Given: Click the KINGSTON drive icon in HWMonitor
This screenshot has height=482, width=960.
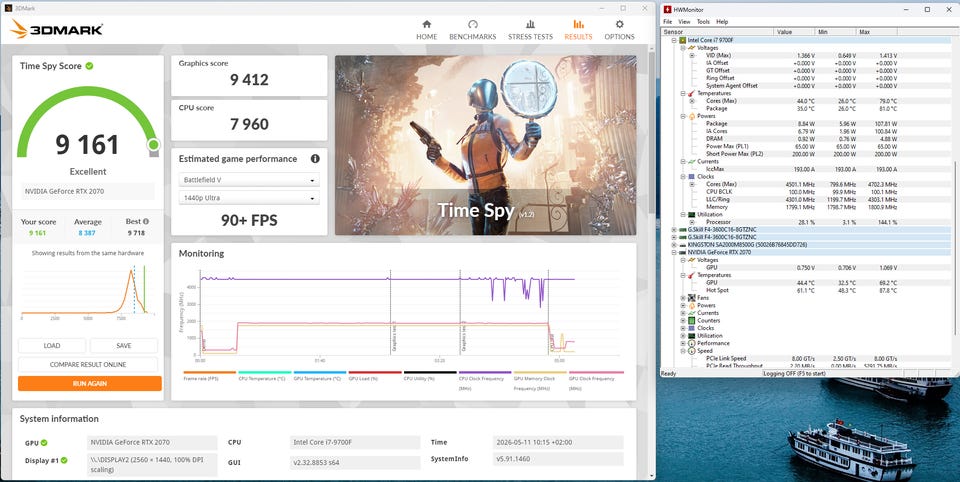Looking at the screenshot, I should pos(683,244).
